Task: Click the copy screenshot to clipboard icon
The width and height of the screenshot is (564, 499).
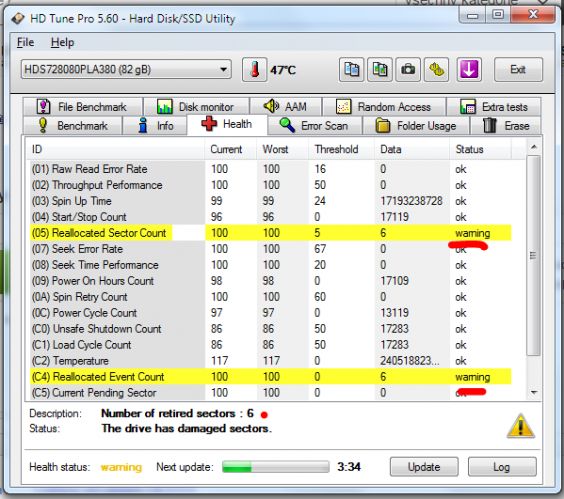Action: (380, 69)
